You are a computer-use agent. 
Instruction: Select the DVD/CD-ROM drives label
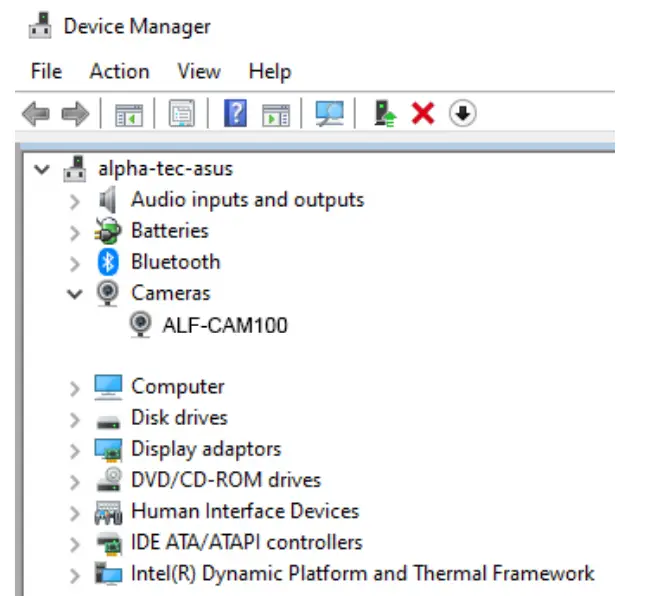click(226, 480)
